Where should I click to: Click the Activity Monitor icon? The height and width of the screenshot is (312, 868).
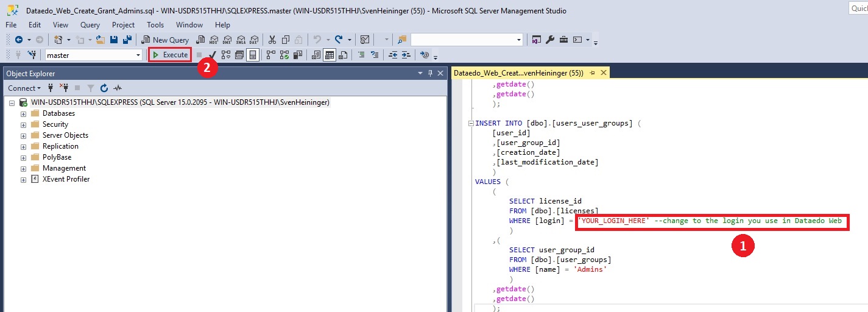point(364,40)
